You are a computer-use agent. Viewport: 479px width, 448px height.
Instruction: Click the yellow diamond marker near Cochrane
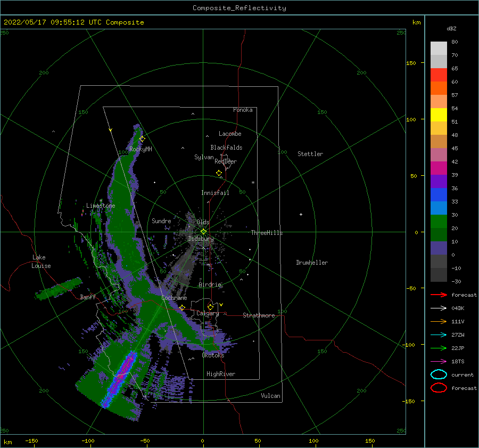click(183, 307)
